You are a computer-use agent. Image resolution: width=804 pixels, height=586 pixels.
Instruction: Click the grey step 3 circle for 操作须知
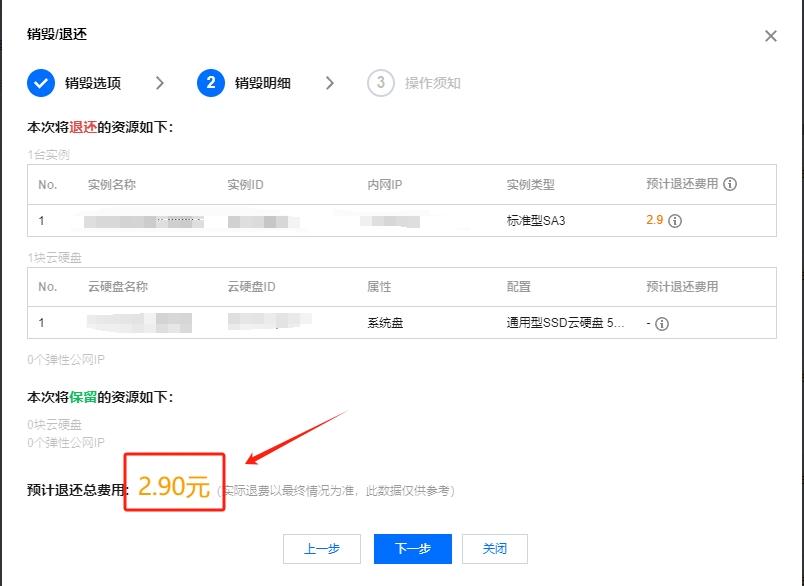[x=380, y=84]
